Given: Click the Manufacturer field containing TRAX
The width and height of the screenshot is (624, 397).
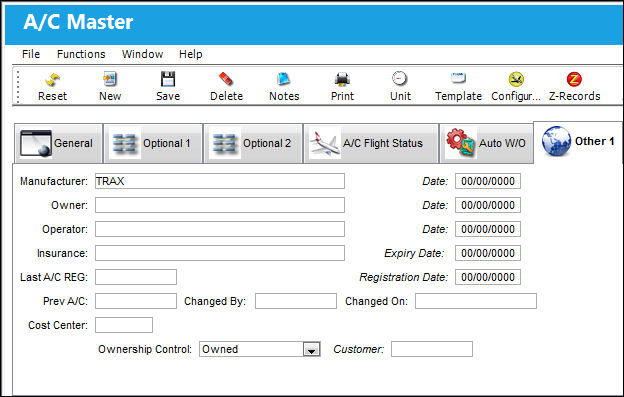Looking at the screenshot, I should tap(220, 181).
